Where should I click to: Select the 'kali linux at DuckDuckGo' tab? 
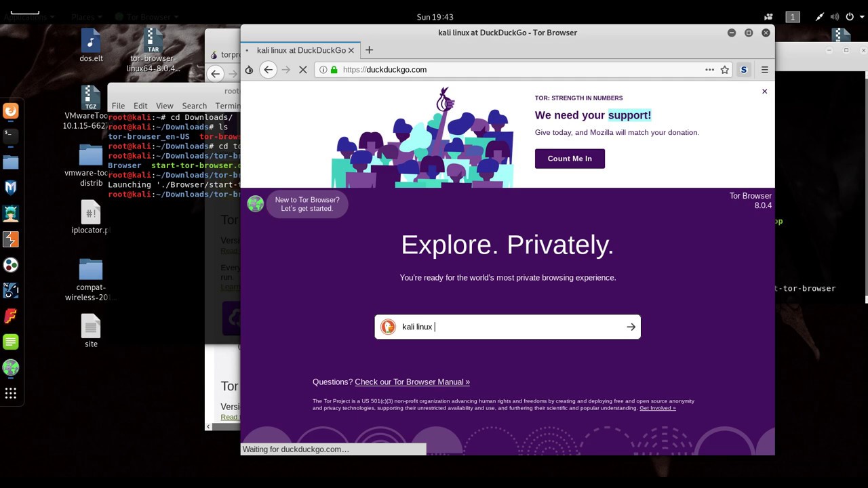click(300, 50)
